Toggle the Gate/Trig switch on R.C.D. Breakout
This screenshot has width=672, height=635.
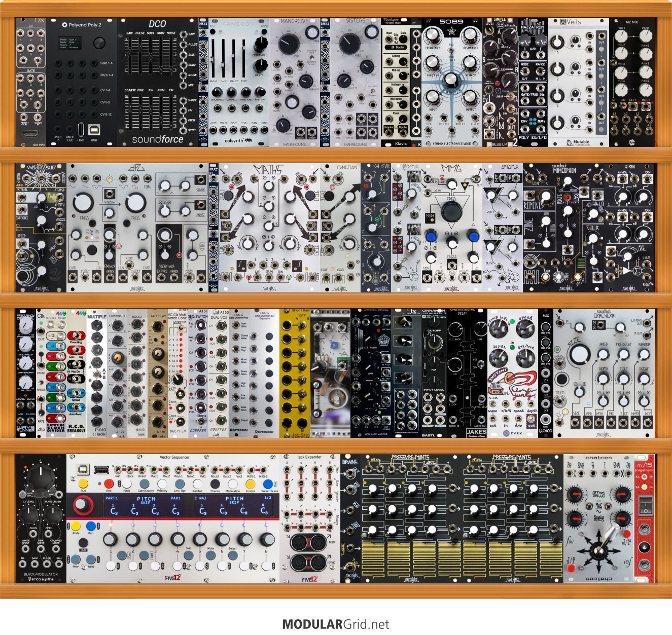pyautogui.click(x=76, y=351)
